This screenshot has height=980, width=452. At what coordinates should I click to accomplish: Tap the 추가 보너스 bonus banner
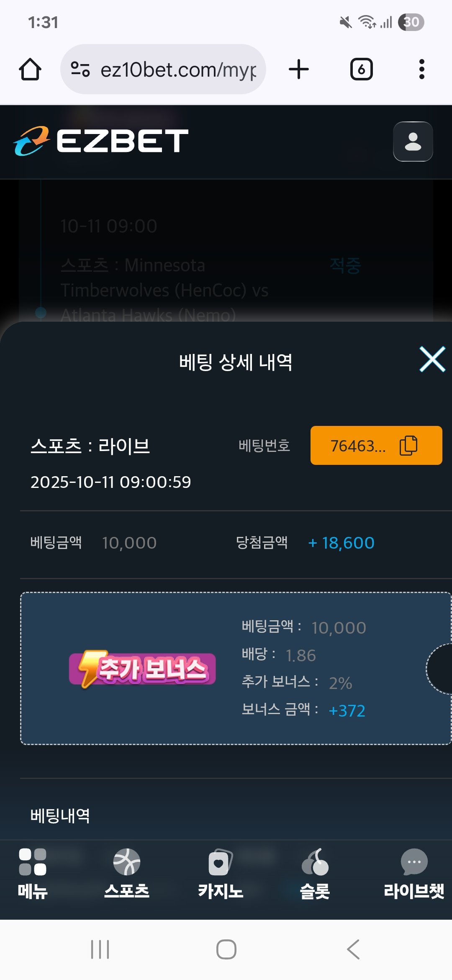(x=142, y=669)
